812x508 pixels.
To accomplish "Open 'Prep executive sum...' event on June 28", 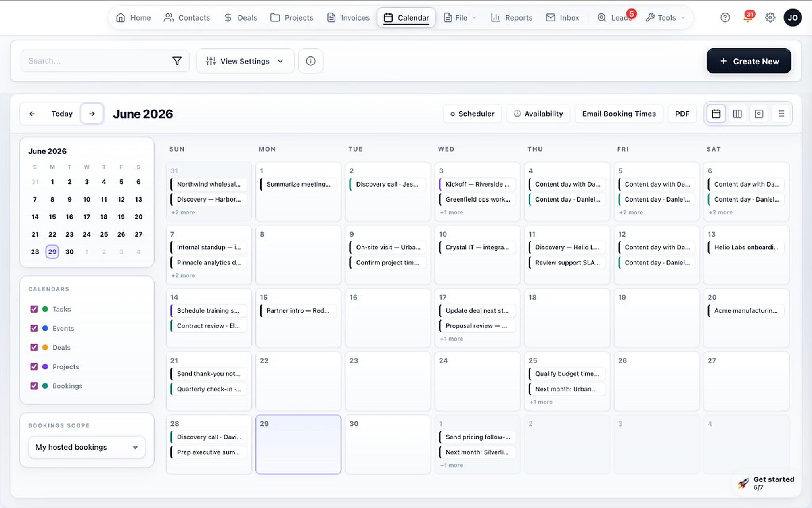I will tap(209, 452).
